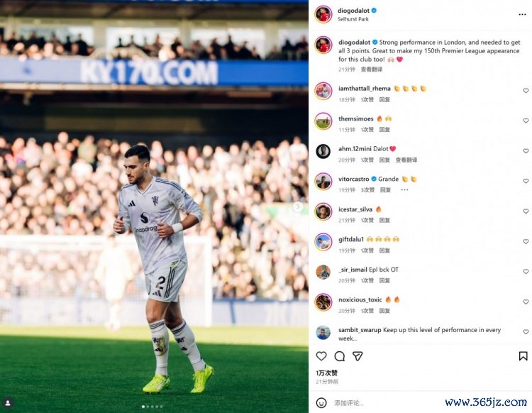Add a comment in the input field

(387, 403)
